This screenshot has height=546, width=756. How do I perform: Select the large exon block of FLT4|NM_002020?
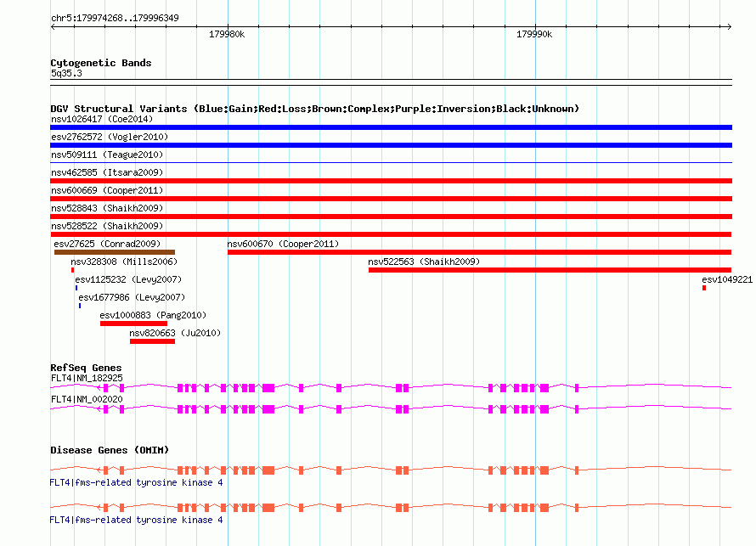tap(268, 409)
